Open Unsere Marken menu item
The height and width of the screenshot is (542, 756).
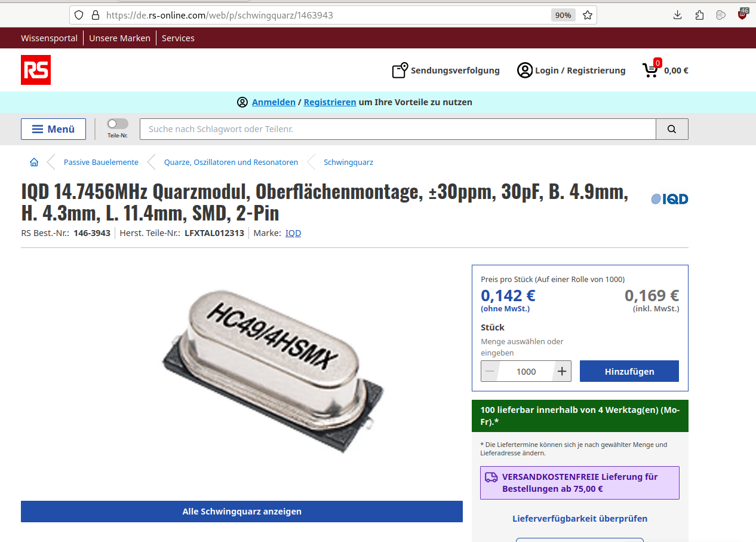tap(119, 38)
